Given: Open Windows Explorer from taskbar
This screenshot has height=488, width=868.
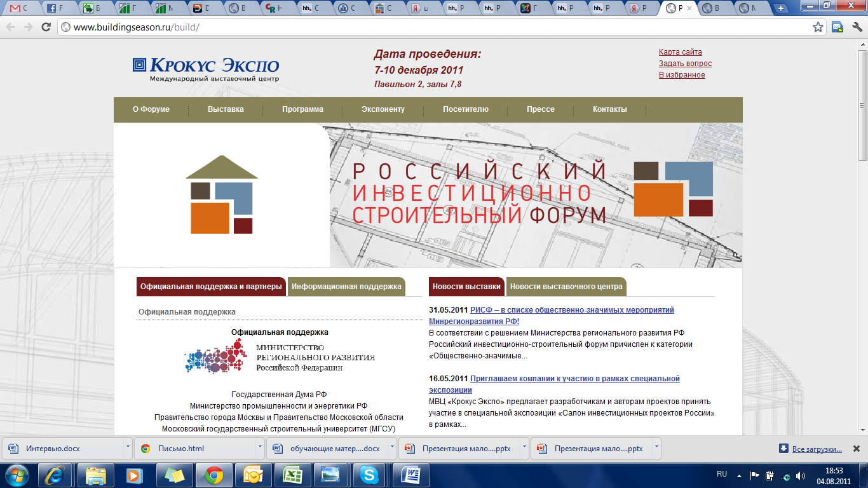Looking at the screenshot, I should point(96,475).
